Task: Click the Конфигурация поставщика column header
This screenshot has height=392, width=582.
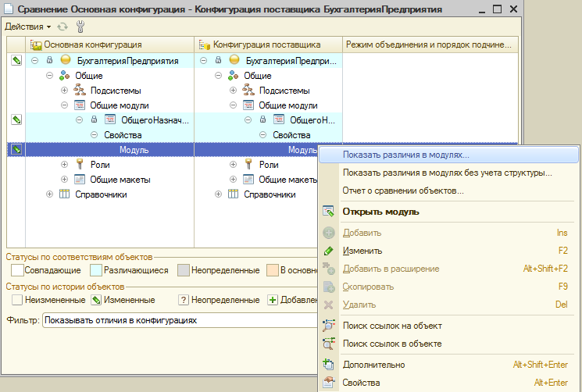Action: coord(269,45)
